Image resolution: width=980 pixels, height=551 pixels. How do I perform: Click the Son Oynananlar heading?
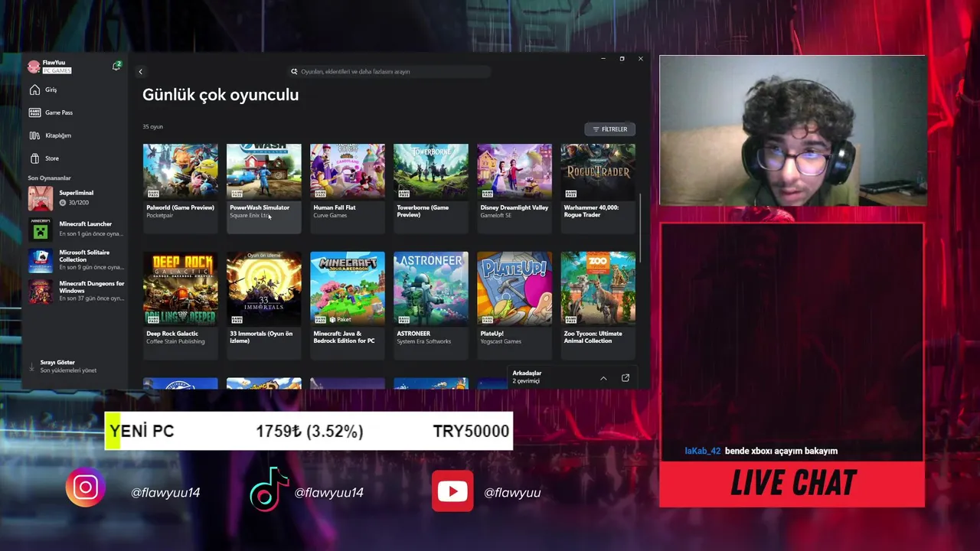[x=49, y=178]
